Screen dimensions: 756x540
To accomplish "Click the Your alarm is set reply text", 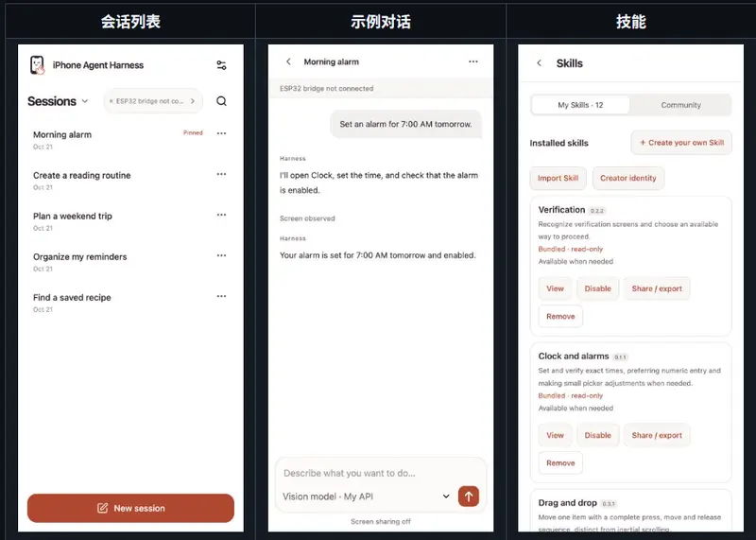I will coord(377,255).
